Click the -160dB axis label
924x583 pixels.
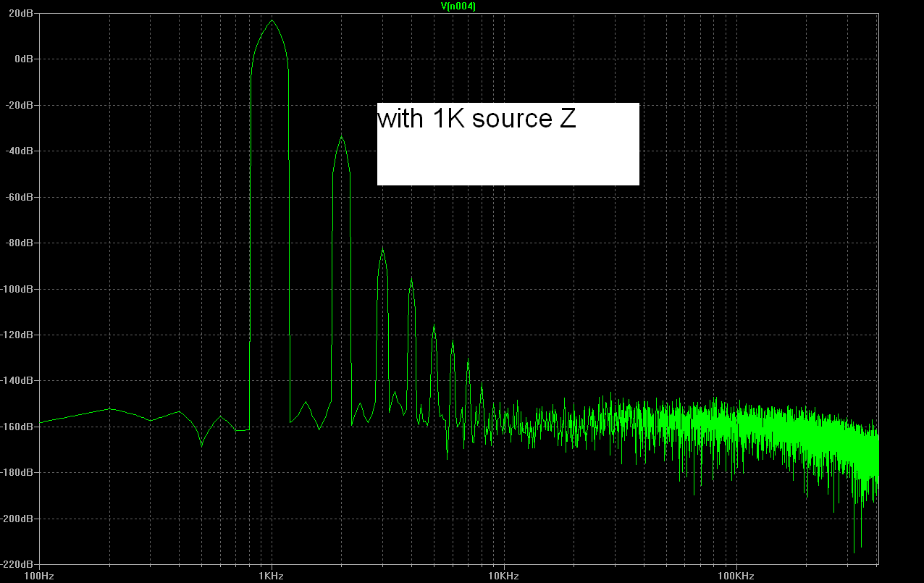point(17,427)
